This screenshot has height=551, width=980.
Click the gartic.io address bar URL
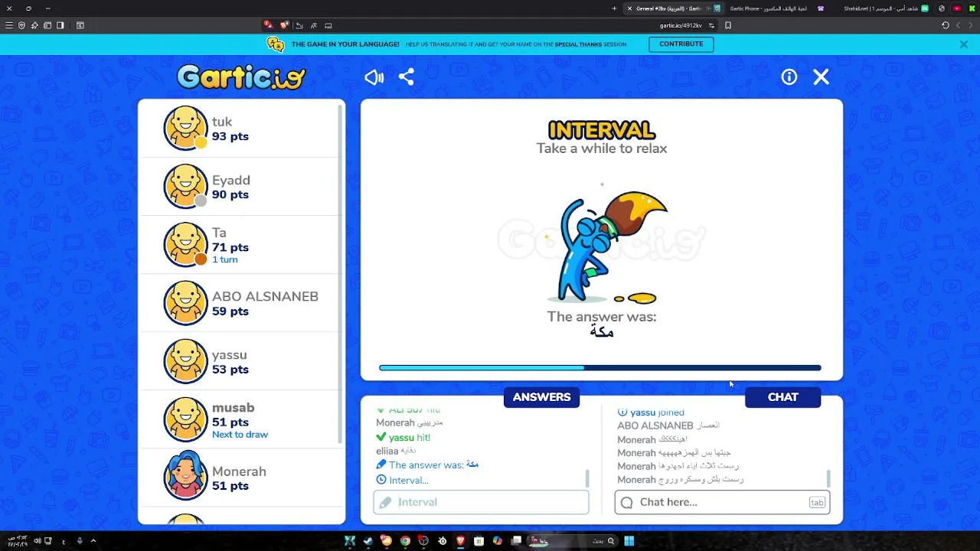(680, 25)
